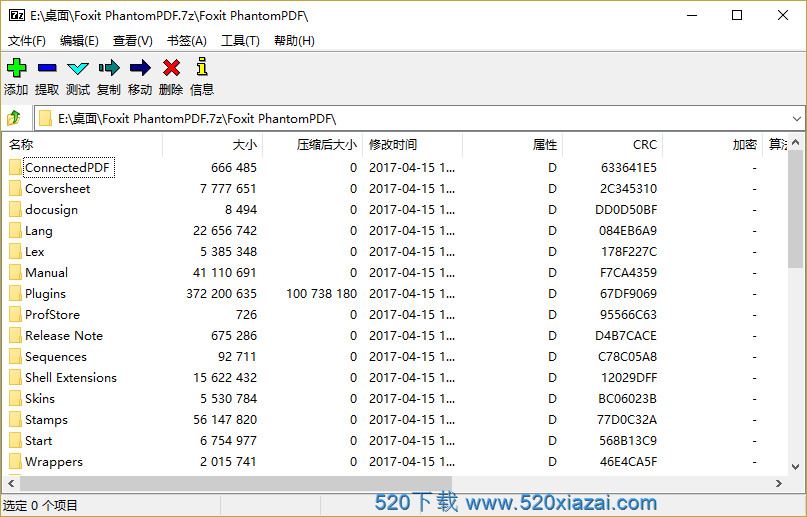Click Coversheet size 7 777 651
The width and height of the screenshot is (807, 517).
(228, 189)
